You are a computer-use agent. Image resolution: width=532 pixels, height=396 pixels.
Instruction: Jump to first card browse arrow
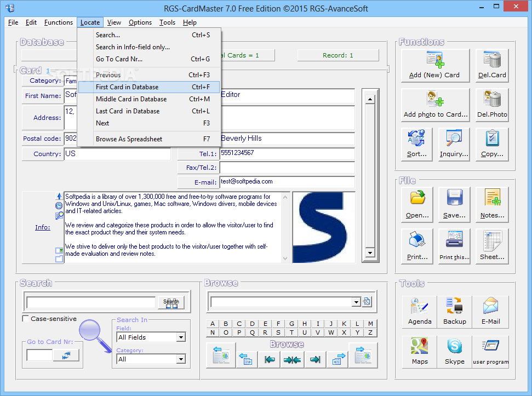270,360
